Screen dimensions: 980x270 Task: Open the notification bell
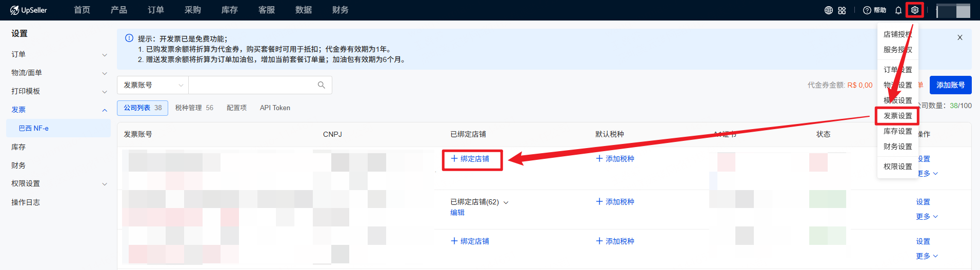pyautogui.click(x=898, y=10)
